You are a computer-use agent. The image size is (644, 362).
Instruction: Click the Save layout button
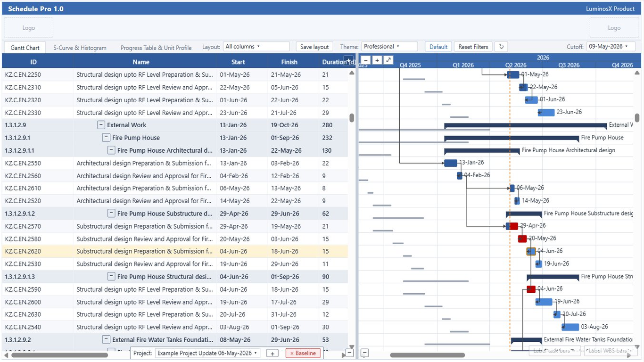click(x=314, y=47)
